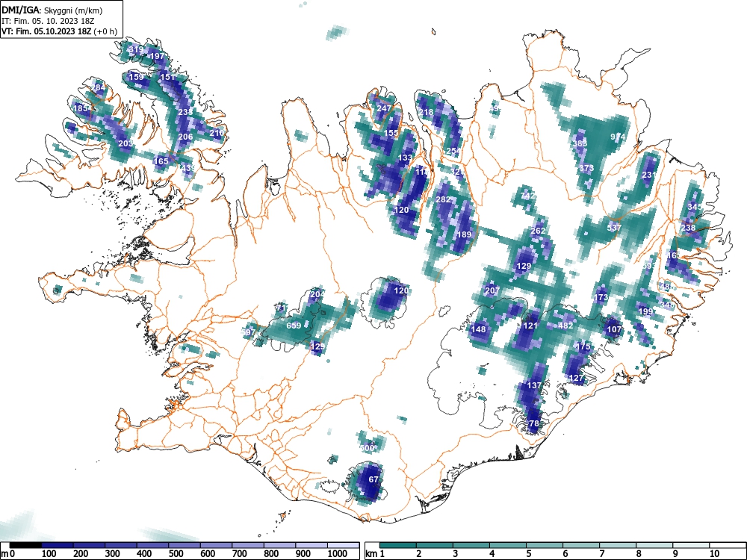Image resolution: width=747 pixels, height=560 pixels.
Task: Click the visibility value 254
Action: point(453,152)
